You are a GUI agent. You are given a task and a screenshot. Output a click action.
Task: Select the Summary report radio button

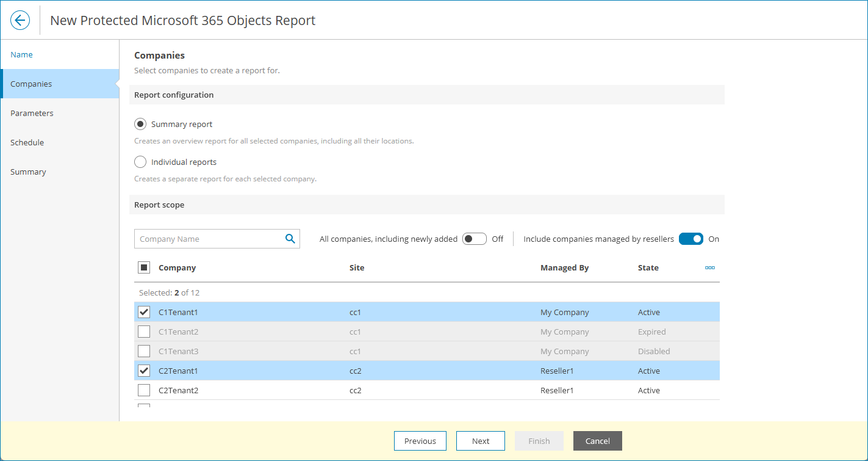coord(140,124)
